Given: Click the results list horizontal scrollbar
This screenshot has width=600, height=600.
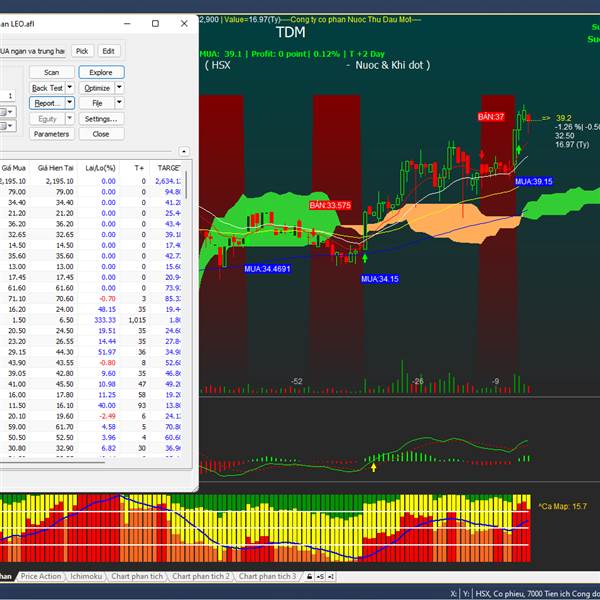Looking at the screenshot, I should [x=52, y=462].
